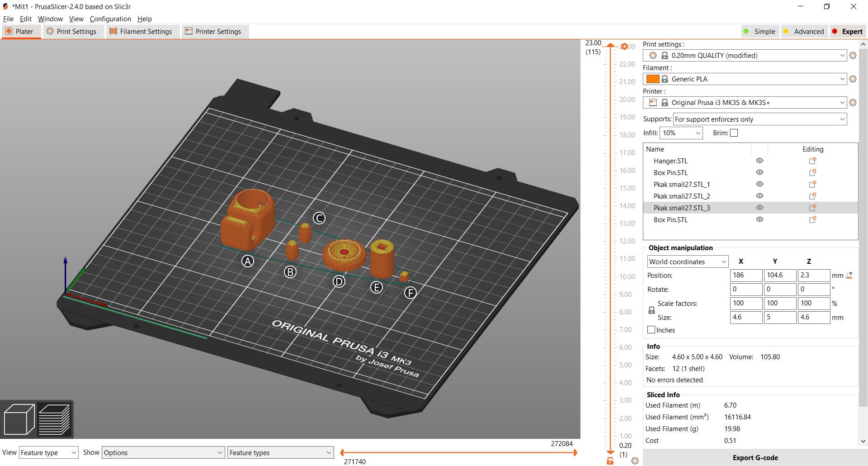The image size is (868, 466).
Task: Toggle visibility of Pkak small27.STL_1
Action: click(759, 184)
